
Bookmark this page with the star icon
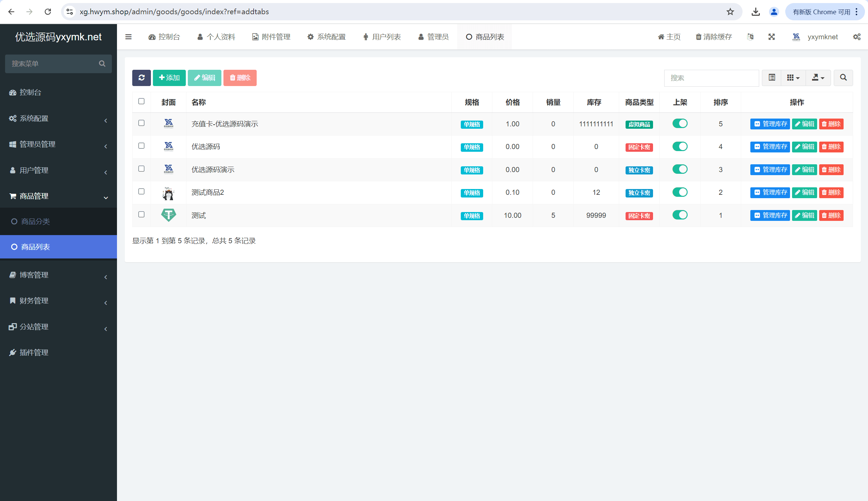pyautogui.click(x=730, y=12)
